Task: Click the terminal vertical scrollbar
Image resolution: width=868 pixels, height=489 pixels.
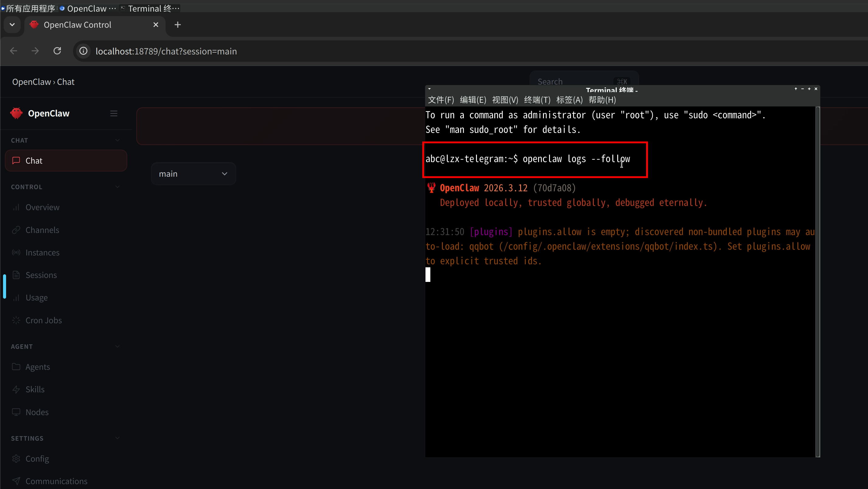Action: tap(817, 282)
